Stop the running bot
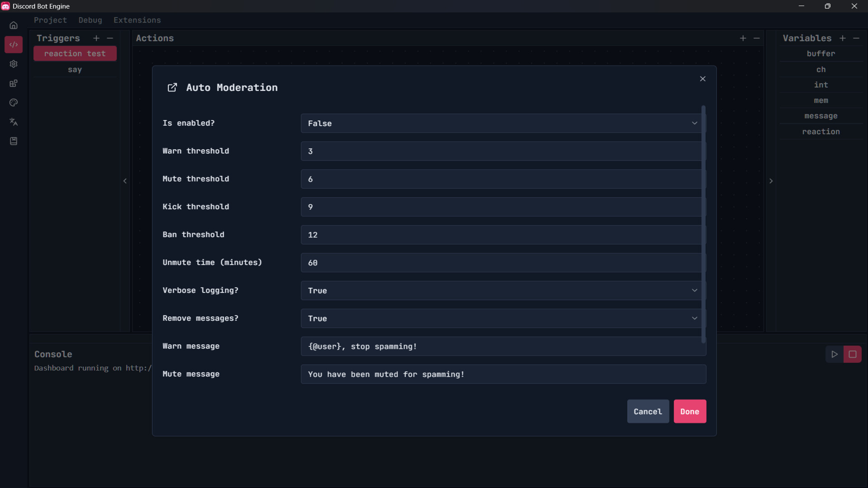The image size is (868, 488). 853,354
